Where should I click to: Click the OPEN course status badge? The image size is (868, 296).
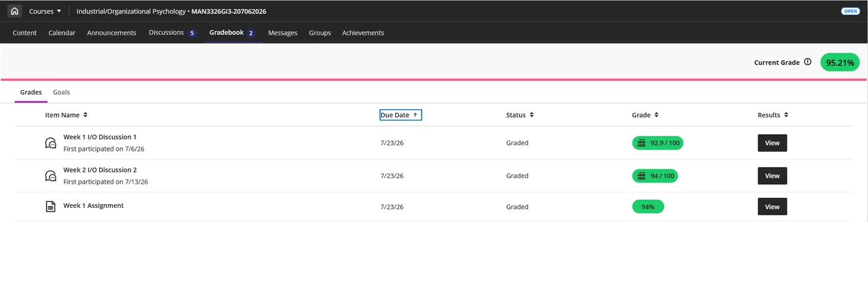click(850, 11)
